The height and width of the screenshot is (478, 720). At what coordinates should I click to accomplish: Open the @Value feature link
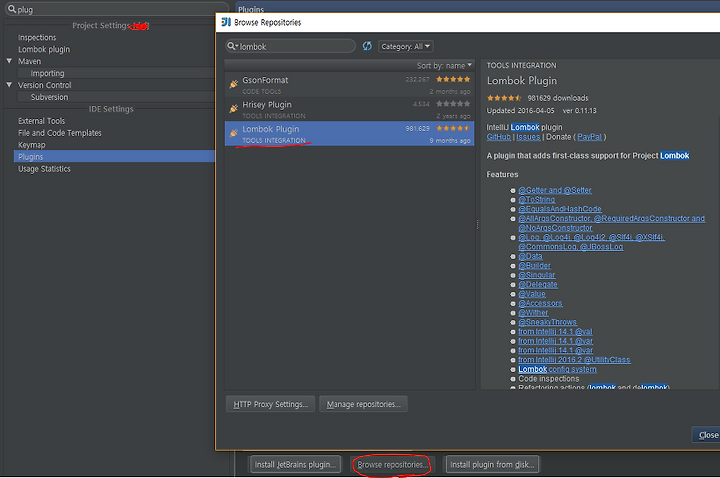pyautogui.click(x=532, y=294)
